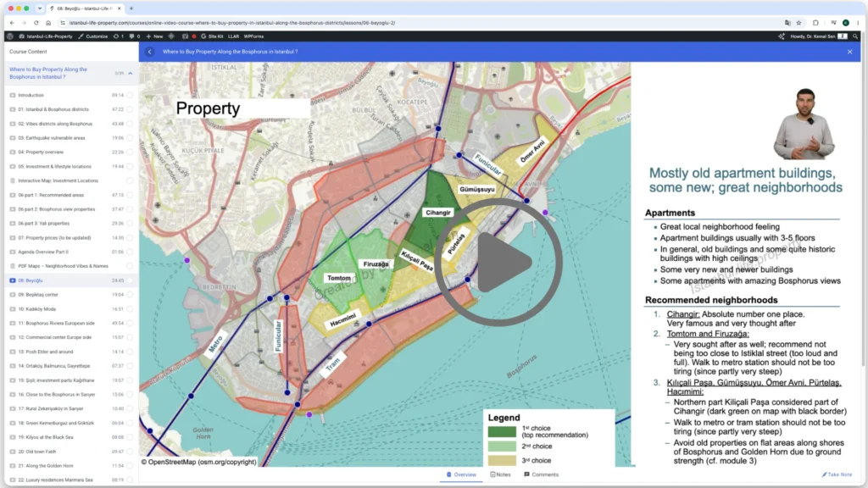Click document icon of PDF Maps lesson

point(13,266)
